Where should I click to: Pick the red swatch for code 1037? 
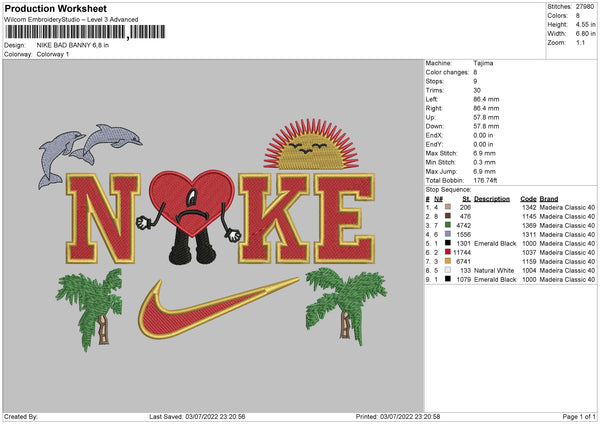(447, 252)
